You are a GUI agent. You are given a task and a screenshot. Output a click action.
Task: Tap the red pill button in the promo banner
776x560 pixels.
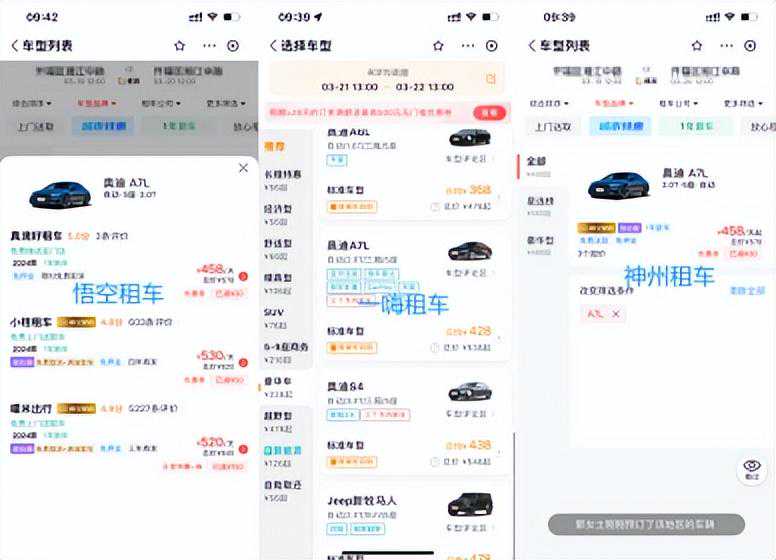489,113
